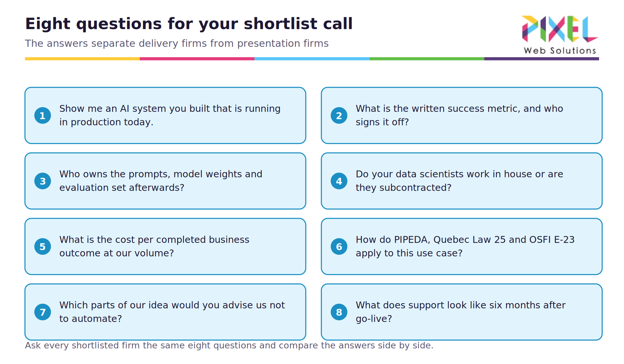Click the pink segment of divider bar
This screenshot has width=624, height=364.
click(x=197, y=59)
